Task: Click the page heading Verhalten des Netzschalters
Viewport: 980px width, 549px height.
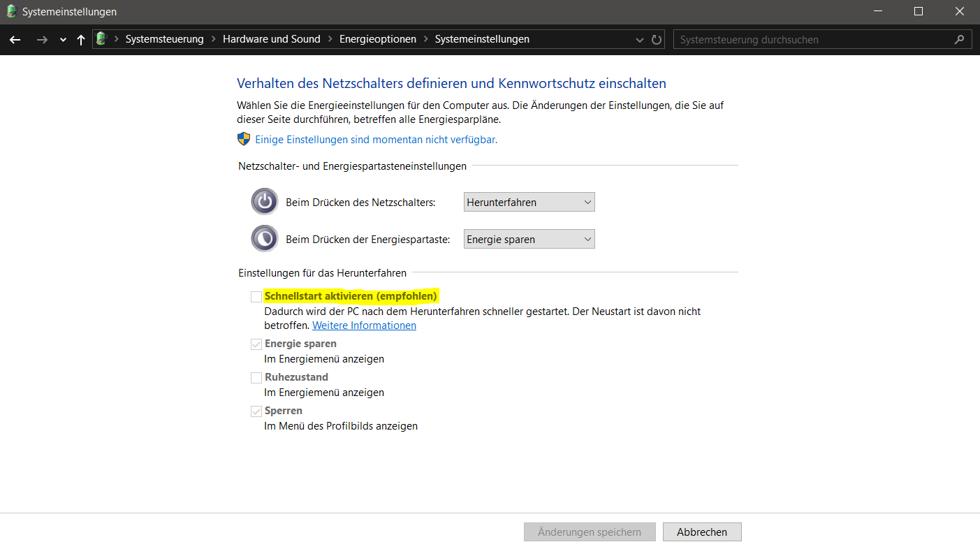Action: (x=451, y=84)
